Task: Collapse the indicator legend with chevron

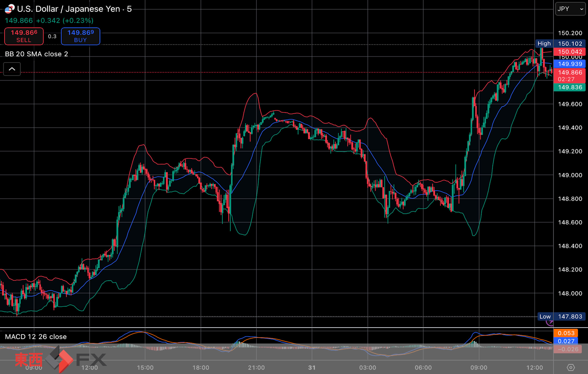Action: pos(12,69)
